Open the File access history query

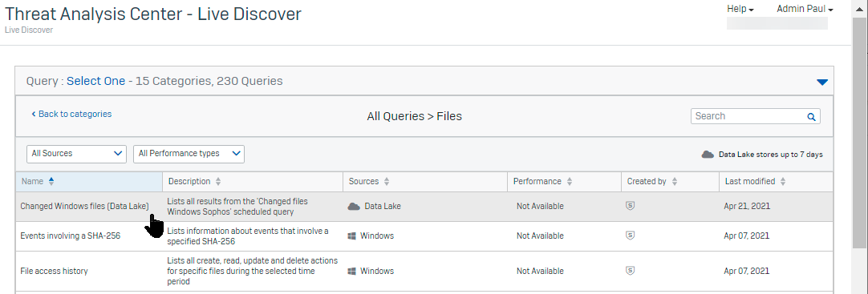54,272
